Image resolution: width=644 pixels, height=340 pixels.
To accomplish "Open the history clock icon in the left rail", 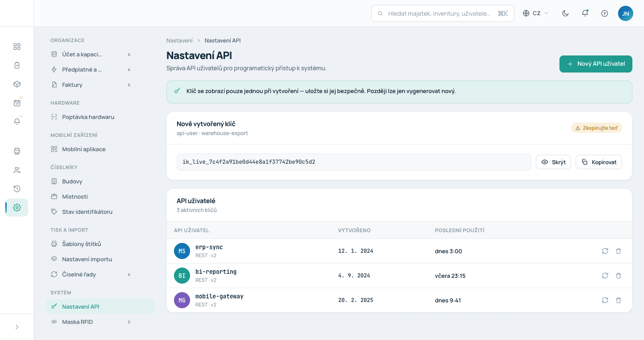I will pos(17,189).
